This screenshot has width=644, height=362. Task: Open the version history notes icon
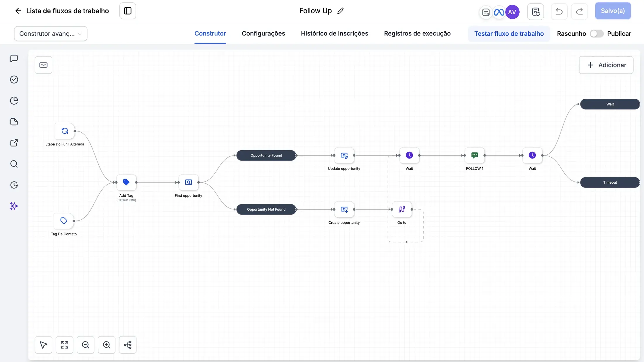click(x=535, y=12)
